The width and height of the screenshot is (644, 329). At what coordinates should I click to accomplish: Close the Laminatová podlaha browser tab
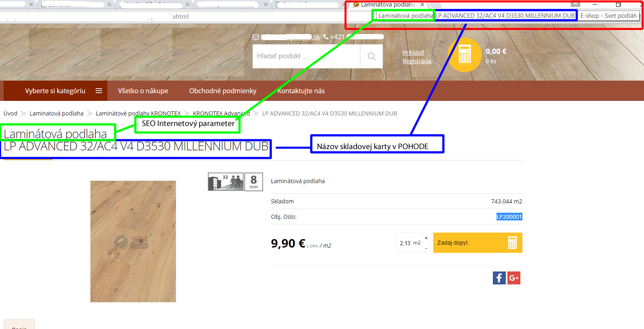[422, 4]
